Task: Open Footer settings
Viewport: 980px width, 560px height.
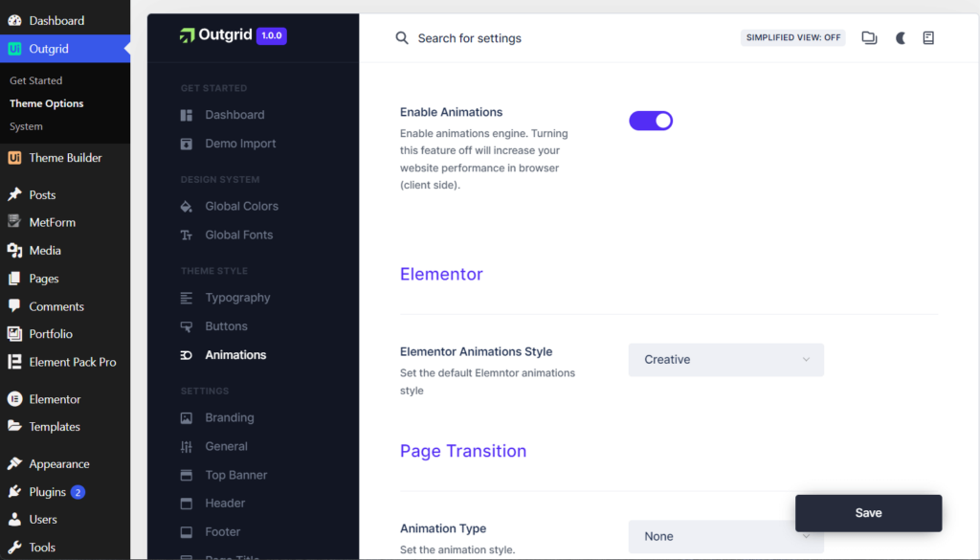Action: click(222, 532)
